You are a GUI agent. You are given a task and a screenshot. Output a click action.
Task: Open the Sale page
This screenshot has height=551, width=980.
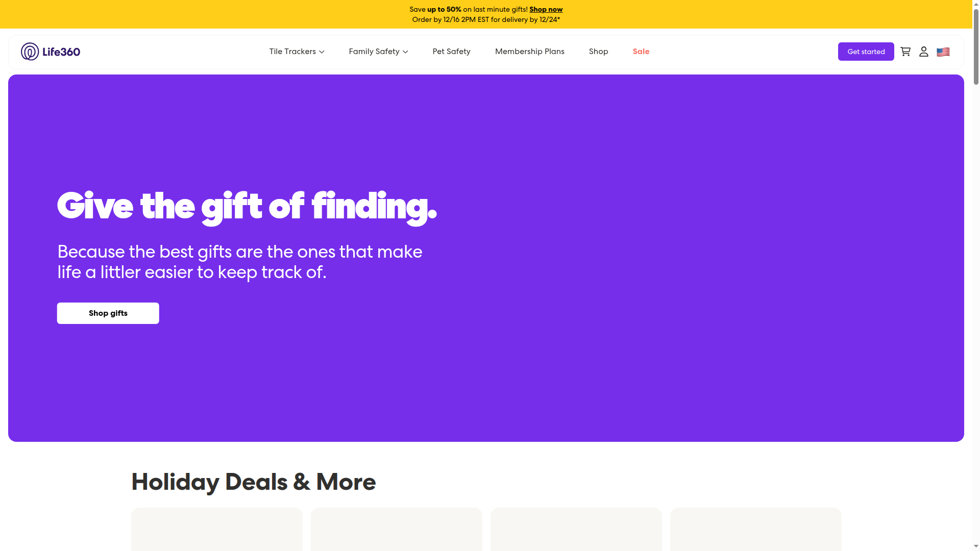tap(641, 52)
